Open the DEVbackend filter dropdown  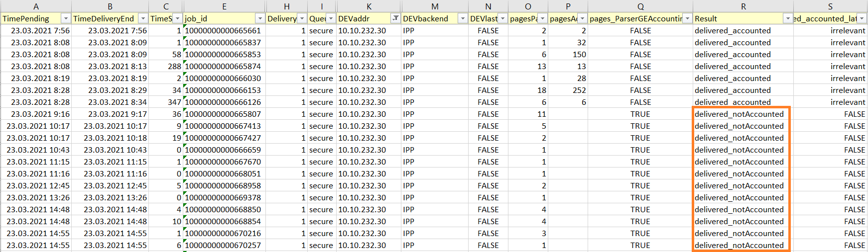coord(463,18)
